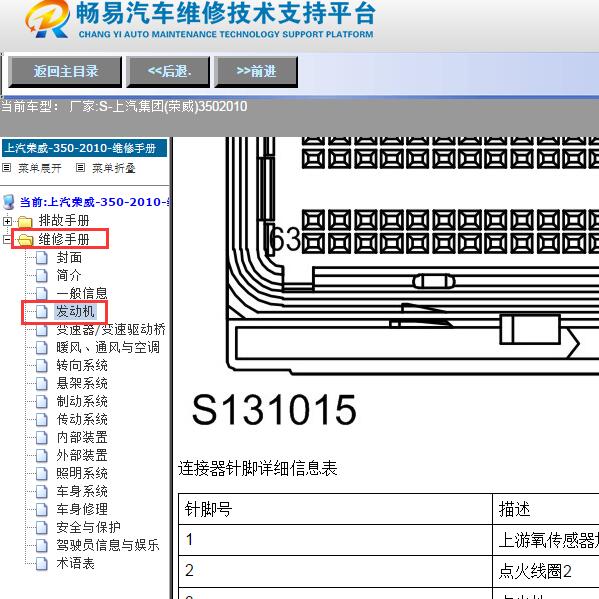Screen dimensions: 599x599
Task: Open the 排故手册 tree entry
Action: coord(64,220)
